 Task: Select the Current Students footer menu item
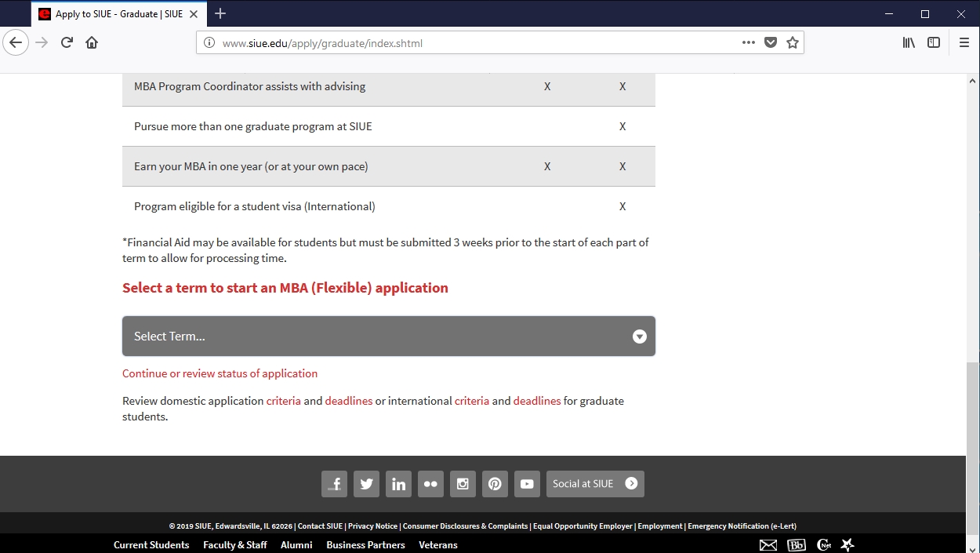click(x=151, y=545)
